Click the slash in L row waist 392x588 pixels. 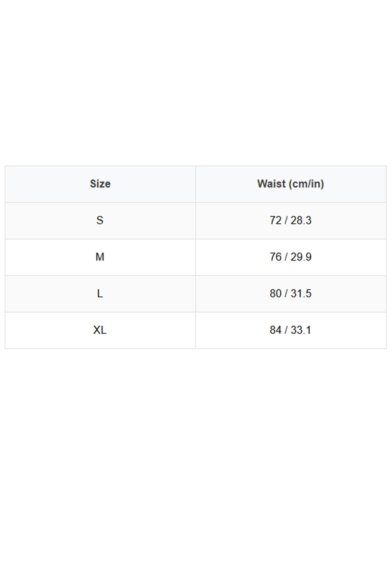(286, 294)
